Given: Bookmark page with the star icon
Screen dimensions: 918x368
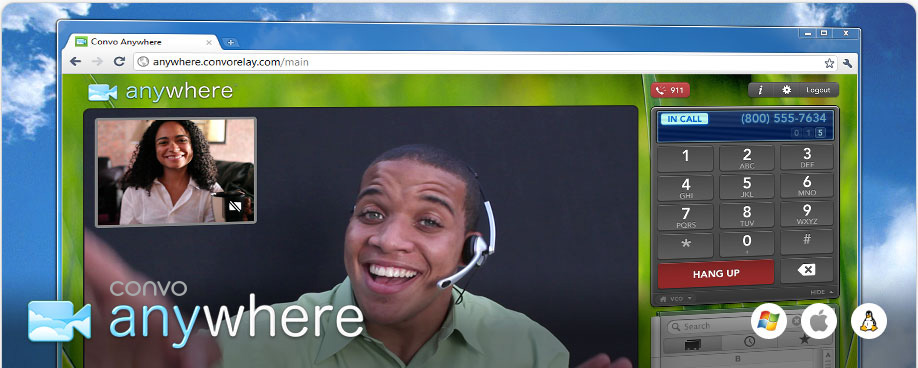Looking at the screenshot, I should [829, 63].
